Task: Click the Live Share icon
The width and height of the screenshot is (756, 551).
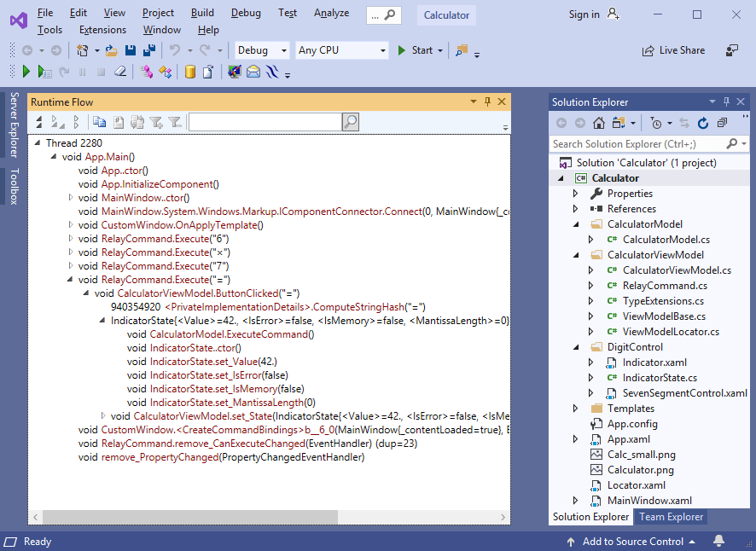Action: tap(648, 50)
